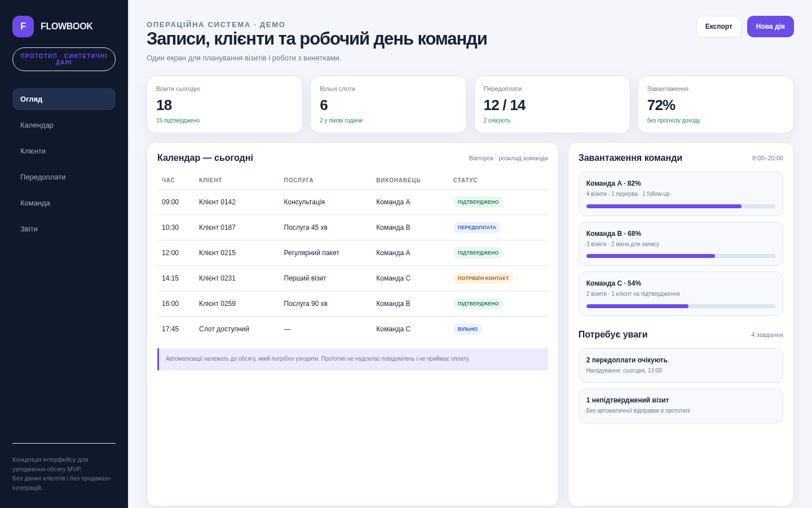Image resolution: width=812 pixels, height=508 pixels.
Task: Open the Завантаження 72% card
Action: coord(716,104)
